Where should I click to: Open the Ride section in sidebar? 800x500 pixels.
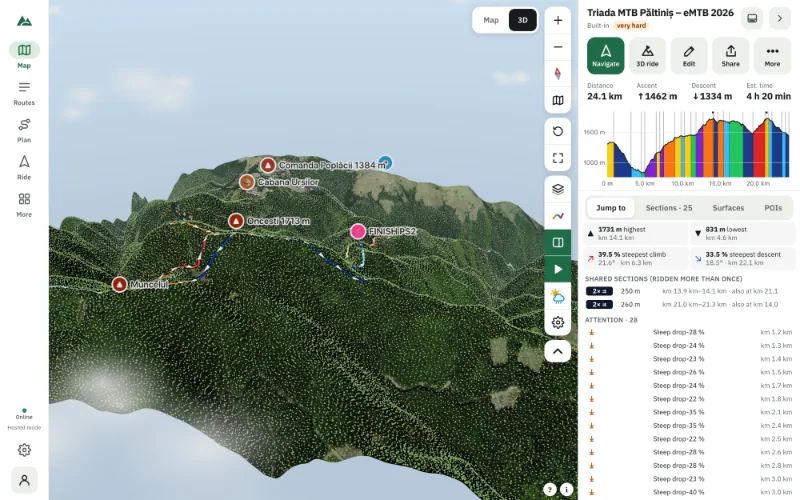24,167
